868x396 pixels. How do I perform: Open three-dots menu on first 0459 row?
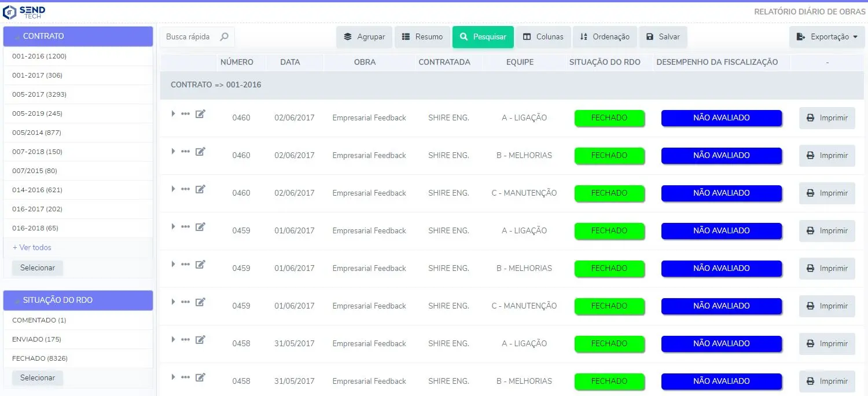click(185, 227)
